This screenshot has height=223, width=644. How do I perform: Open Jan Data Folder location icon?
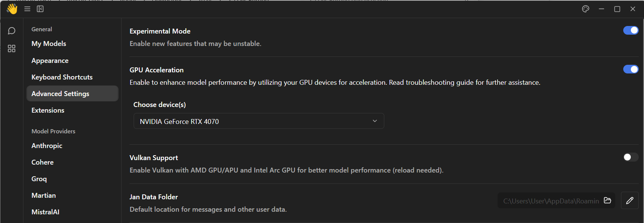point(607,200)
